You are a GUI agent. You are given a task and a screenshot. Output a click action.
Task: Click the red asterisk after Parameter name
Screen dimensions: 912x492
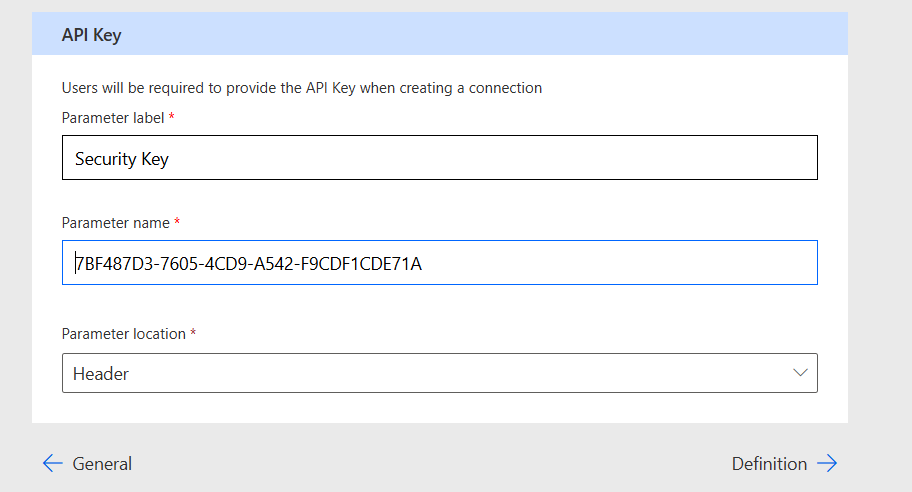point(177,222)
